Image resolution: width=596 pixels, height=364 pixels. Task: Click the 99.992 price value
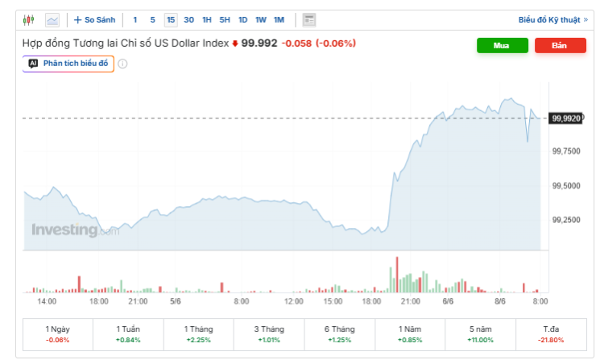pyautogui.click(x=259, y=43)
